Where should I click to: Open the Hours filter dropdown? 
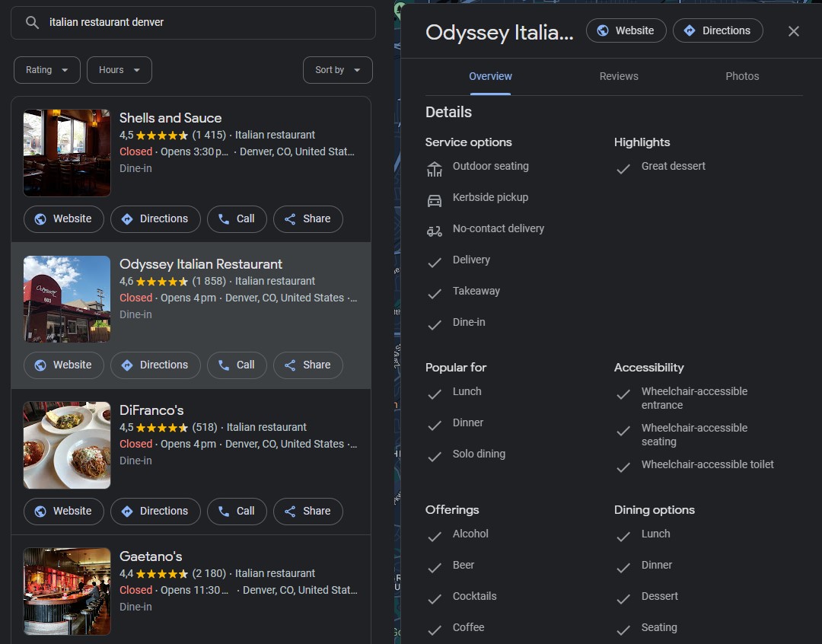[x=119, y=70]
